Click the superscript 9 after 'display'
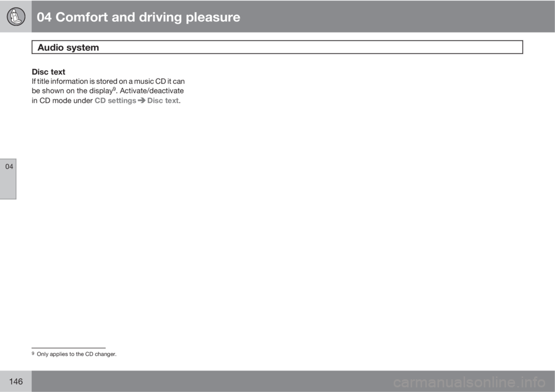 coord(114,89)
